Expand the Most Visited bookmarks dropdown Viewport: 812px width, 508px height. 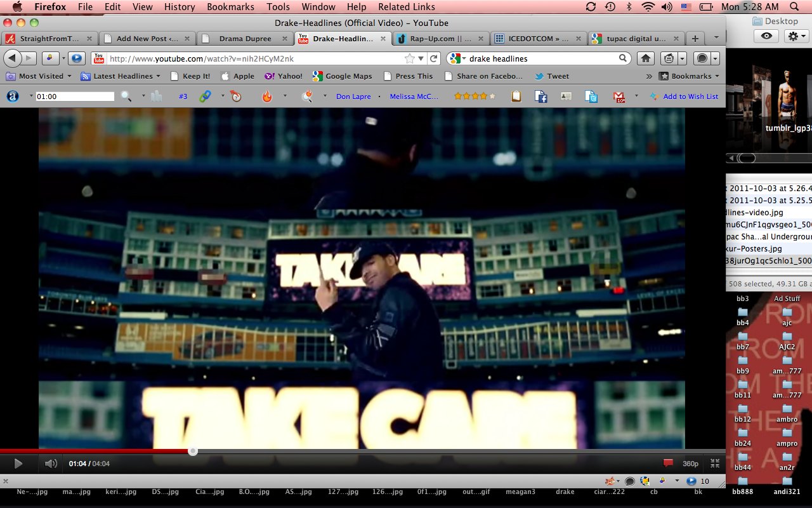click(41, 76)
